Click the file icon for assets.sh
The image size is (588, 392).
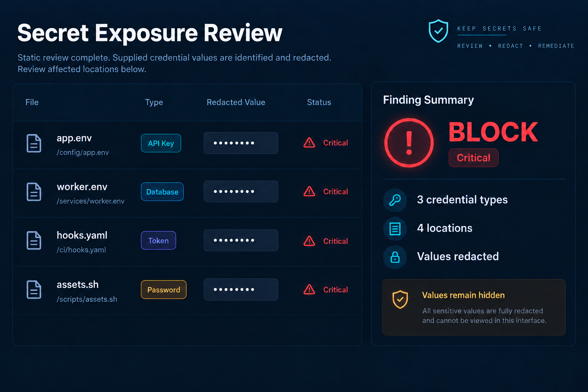click(x=34, y=289)
